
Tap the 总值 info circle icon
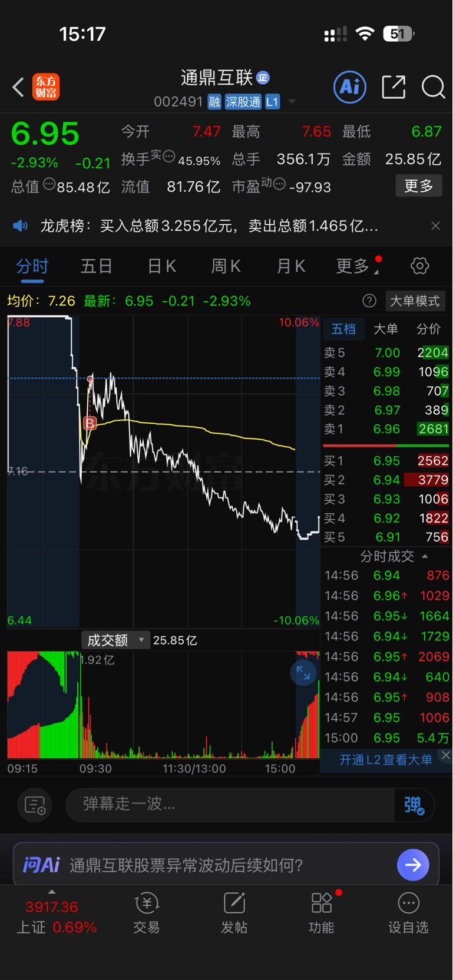[x=49, y=185]
